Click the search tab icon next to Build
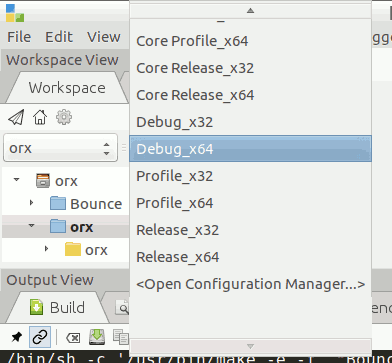 point(122,308)
